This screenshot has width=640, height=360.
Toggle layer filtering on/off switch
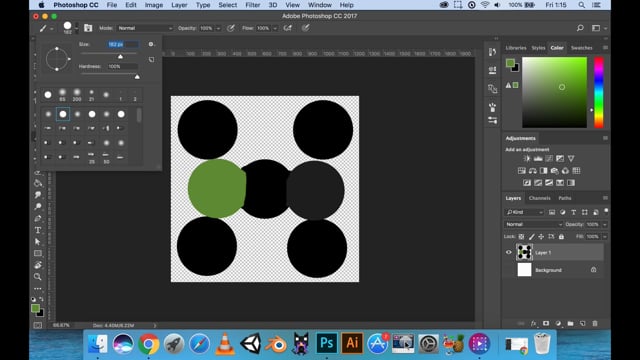[606, 211]
